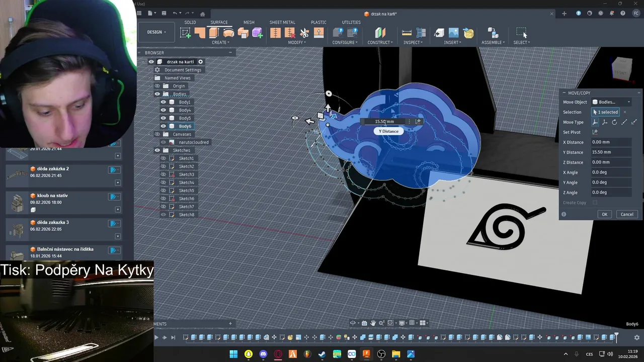This screenshot has width=644, height=362.
Task: Select the SURFACE tab
Action: coord(219,22)
